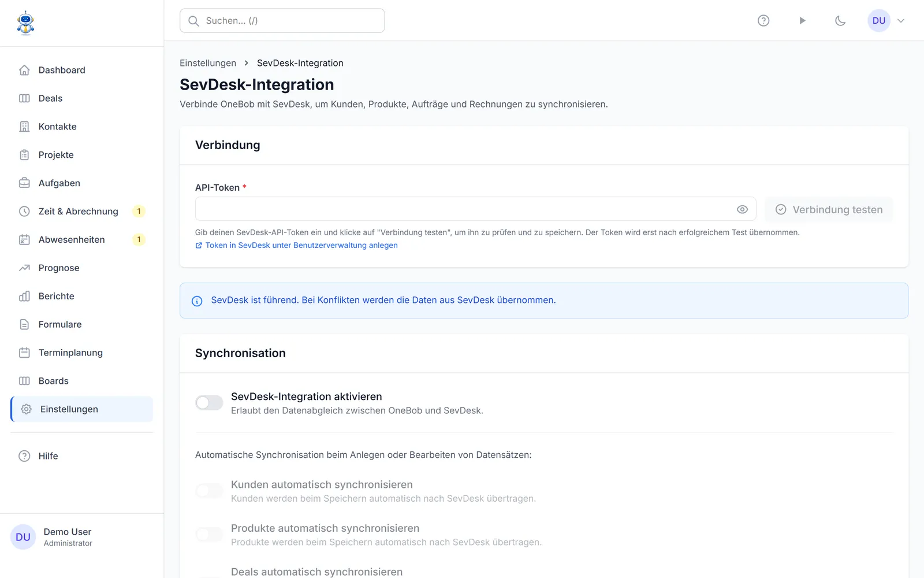Open Boards in the sidebar
924x578 pixels.
tap(82, 381)
